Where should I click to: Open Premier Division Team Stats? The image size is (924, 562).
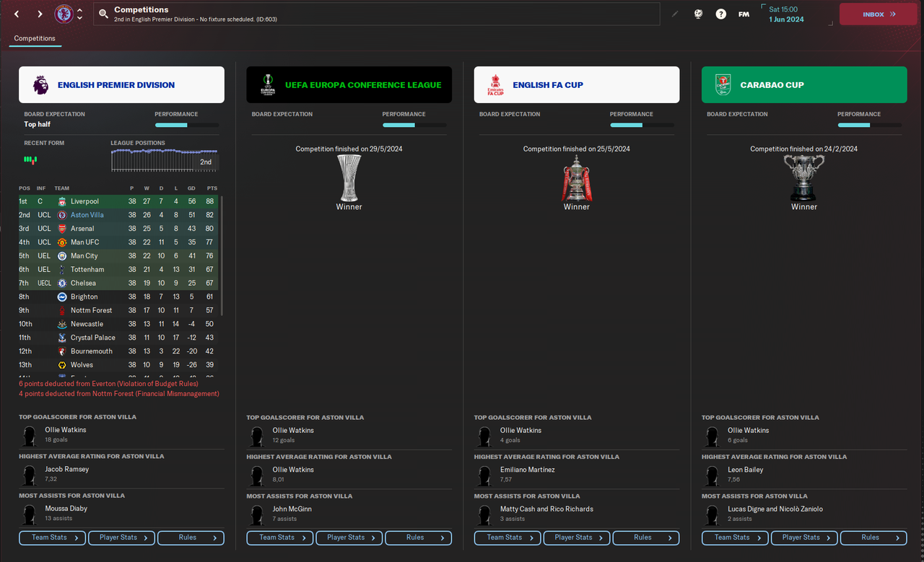click(53, 537)
